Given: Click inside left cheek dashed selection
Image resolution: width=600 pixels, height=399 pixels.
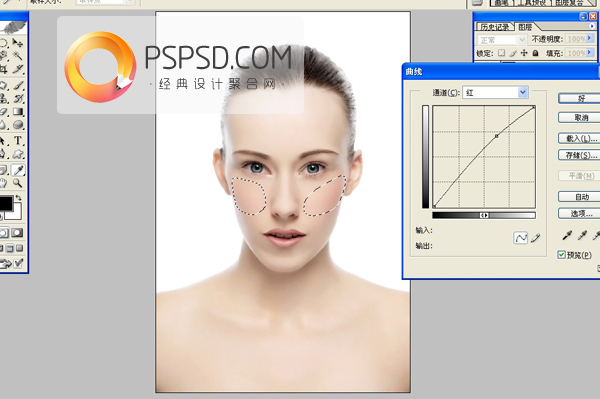Looking at the screenshot, I should [249, 195].
